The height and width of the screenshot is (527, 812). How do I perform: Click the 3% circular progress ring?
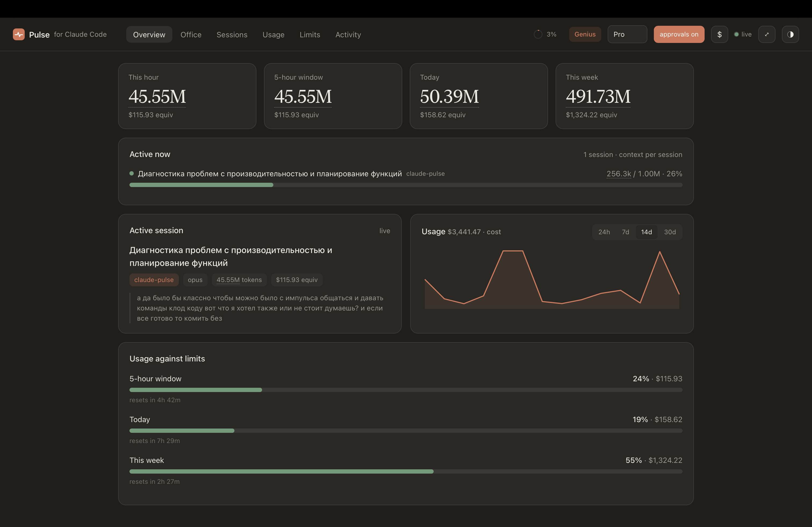[538, 34]
